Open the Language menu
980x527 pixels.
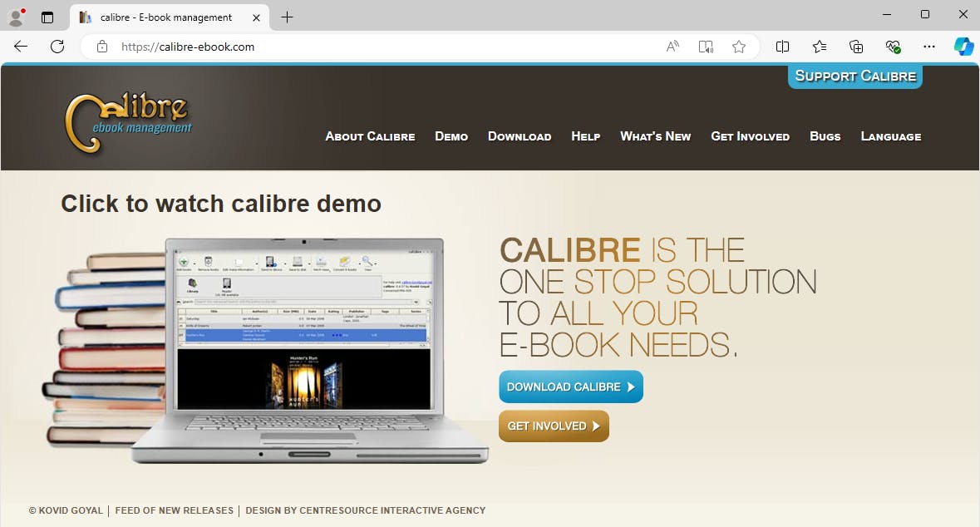tap(890, 136)
